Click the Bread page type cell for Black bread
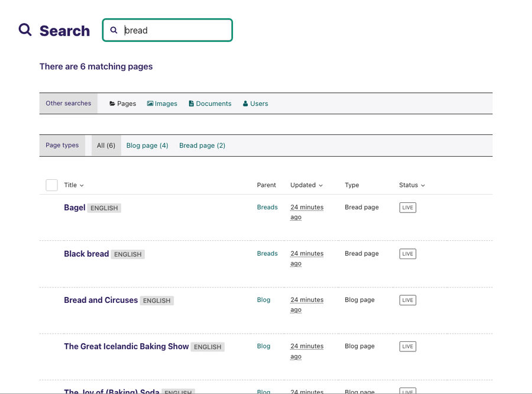The image size is (532, 394). 362,253
